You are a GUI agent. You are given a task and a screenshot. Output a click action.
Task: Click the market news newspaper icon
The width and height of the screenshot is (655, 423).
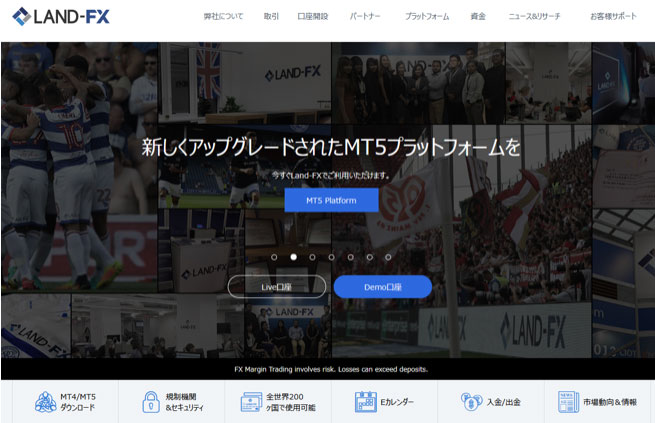568,402
